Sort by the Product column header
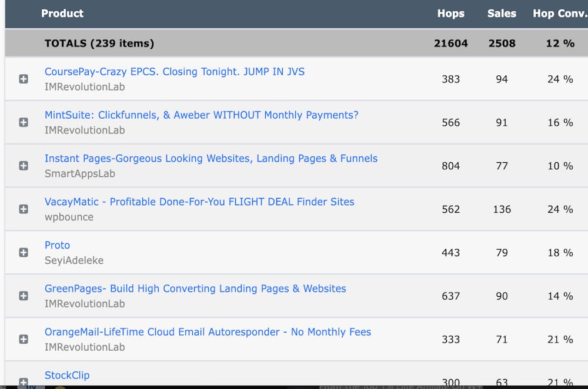 62,14
